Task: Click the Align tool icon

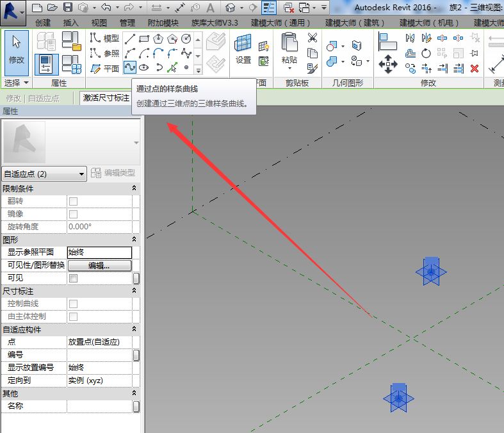Action: pos(387,42)
